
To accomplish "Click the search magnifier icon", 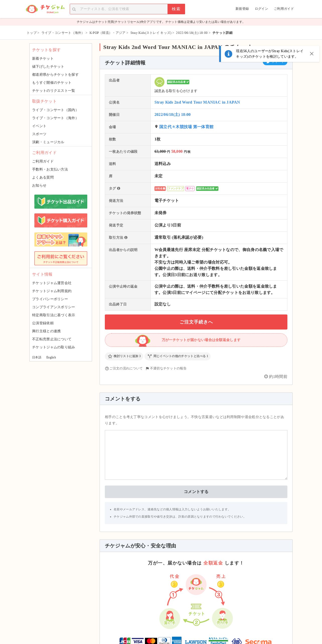I will click(x=74, y=9).
